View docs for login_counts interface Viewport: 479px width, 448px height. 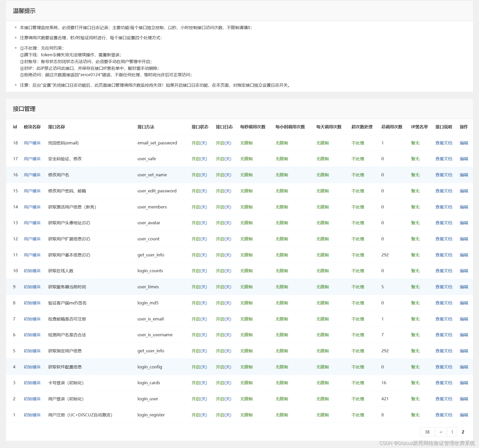click(x=443, y=271)
